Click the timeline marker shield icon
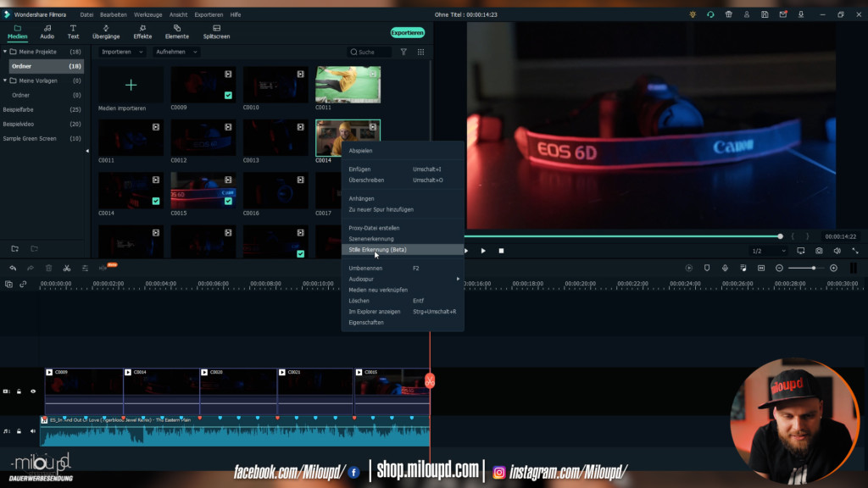The width and height of the screenshot is (868, 488). click(707, 269)
